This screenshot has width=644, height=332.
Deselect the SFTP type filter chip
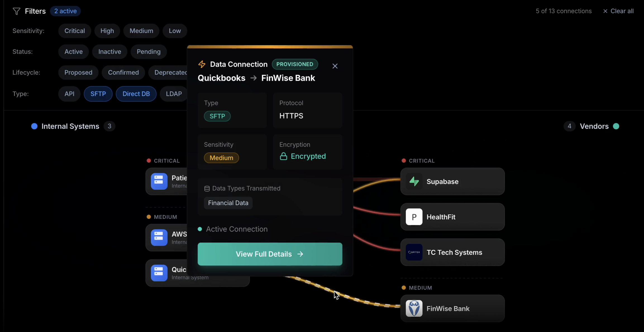[98, 94]
